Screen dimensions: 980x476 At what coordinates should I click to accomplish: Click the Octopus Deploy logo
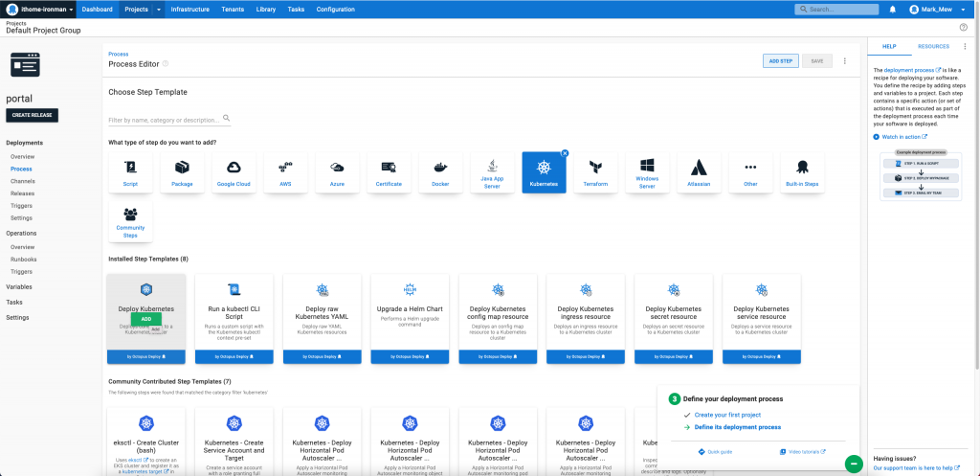tap(11, 10)
